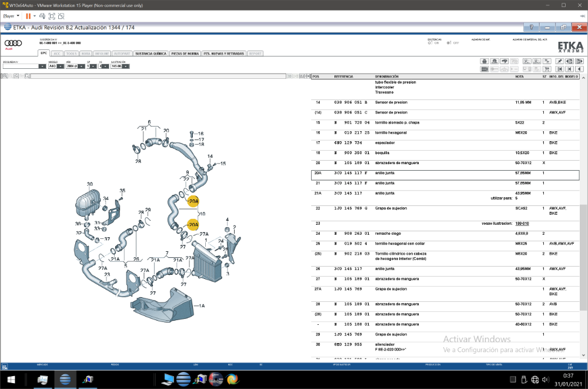
Task: Click the dealer toolbar icon left of the depot icon
Action: pyautogui.click(x=527, y=61)
